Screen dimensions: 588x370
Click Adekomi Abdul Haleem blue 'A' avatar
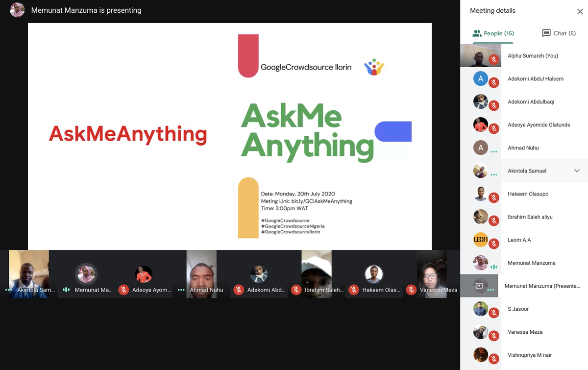tap(481, 78)
